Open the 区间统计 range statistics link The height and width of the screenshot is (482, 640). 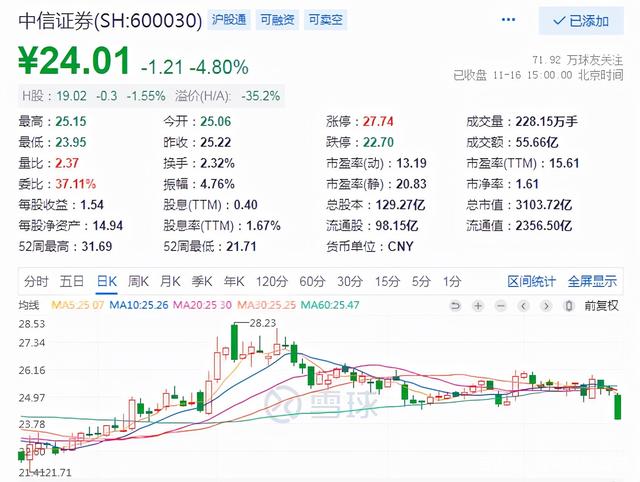[x=531, y=281]
